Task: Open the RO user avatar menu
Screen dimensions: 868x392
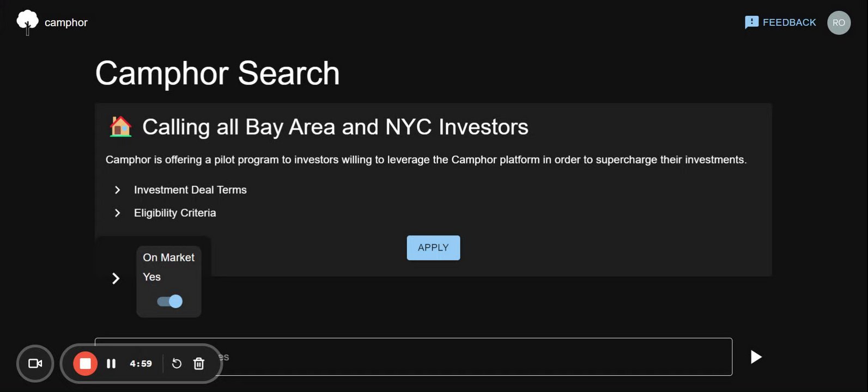Action: point(839,23)
